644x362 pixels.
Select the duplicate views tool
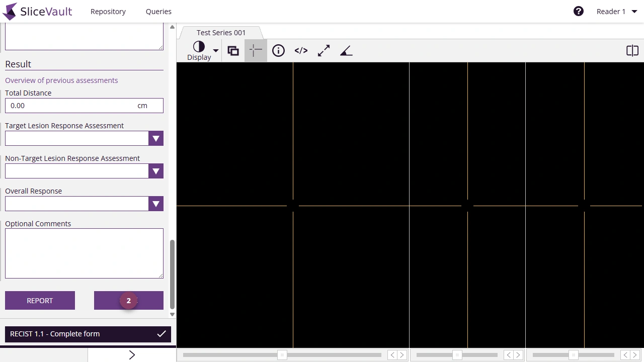pos(233,50)
